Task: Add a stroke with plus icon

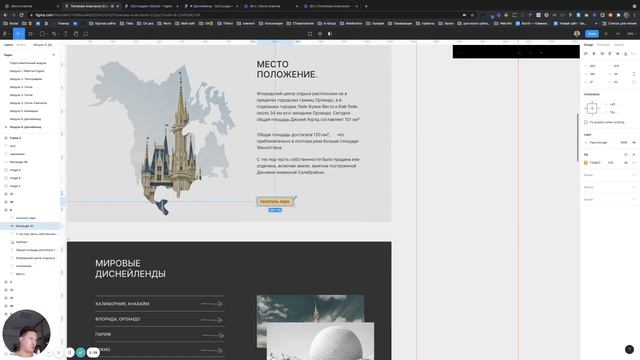Action: pyautogui.click(x=634, y=175)
